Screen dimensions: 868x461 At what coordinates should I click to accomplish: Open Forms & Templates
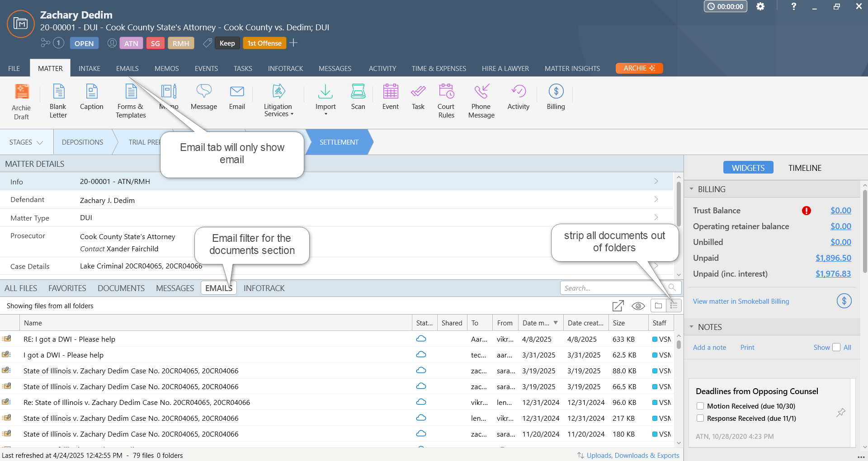(x=131, y=101)
